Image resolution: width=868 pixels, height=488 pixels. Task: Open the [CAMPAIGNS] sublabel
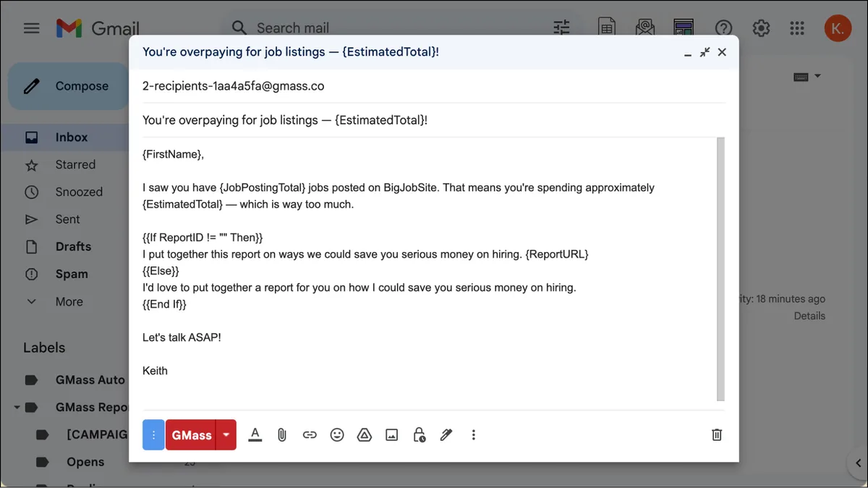pyautogui.click(x=97, y=435)
